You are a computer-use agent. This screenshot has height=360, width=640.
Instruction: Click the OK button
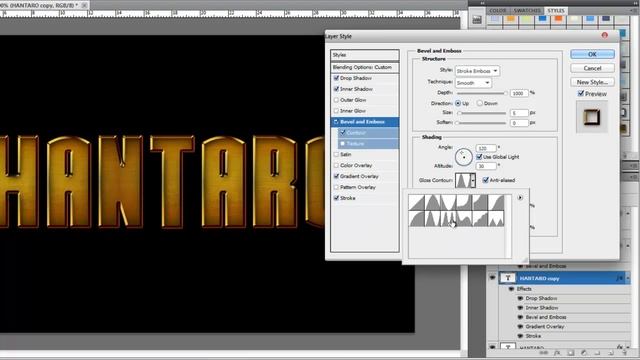click(592, 54)
